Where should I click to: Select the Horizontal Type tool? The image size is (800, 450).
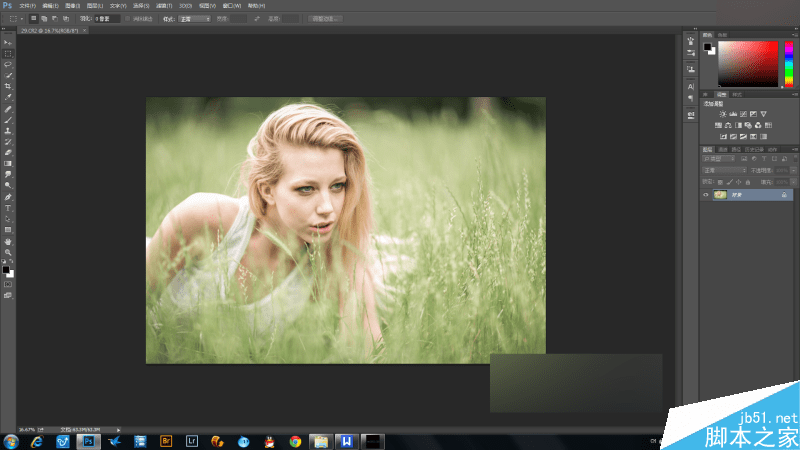coord(8,208)
